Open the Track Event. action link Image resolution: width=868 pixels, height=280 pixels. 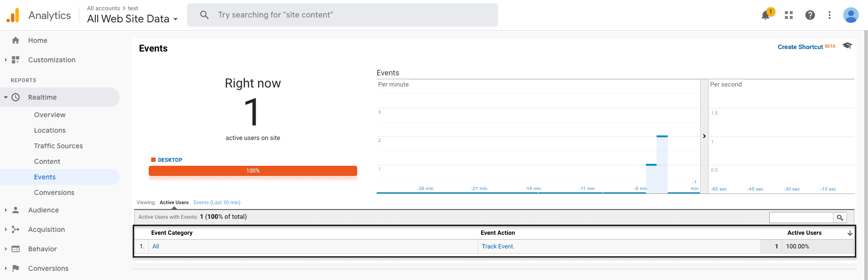(x=498, y=246)
